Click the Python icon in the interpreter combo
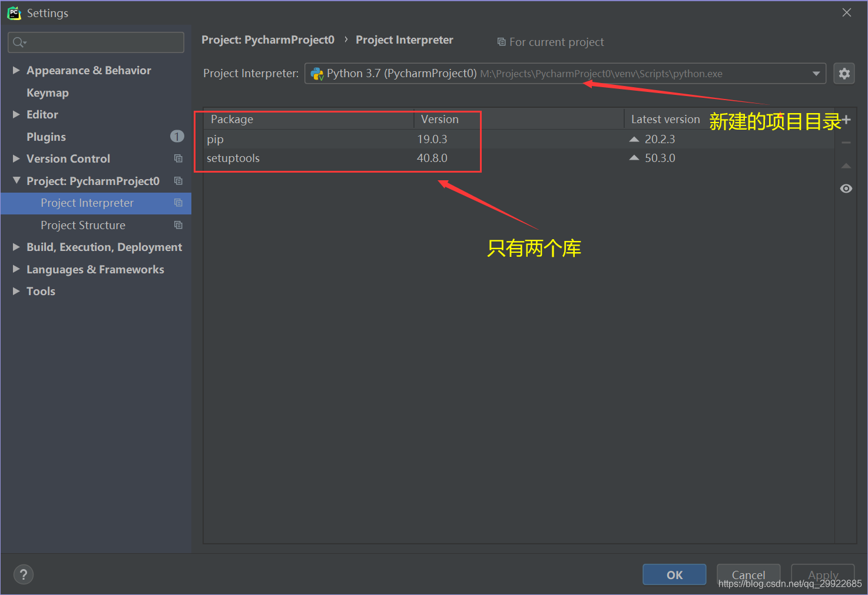Image resolution: width=868 pixels, height=595 pixels. coord(317,74)
